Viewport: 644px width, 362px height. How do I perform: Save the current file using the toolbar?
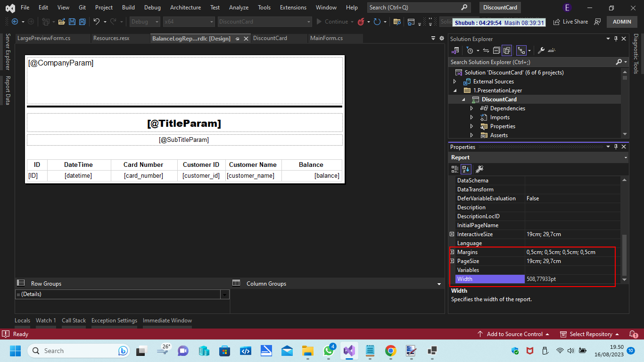[x=72, y=22]
